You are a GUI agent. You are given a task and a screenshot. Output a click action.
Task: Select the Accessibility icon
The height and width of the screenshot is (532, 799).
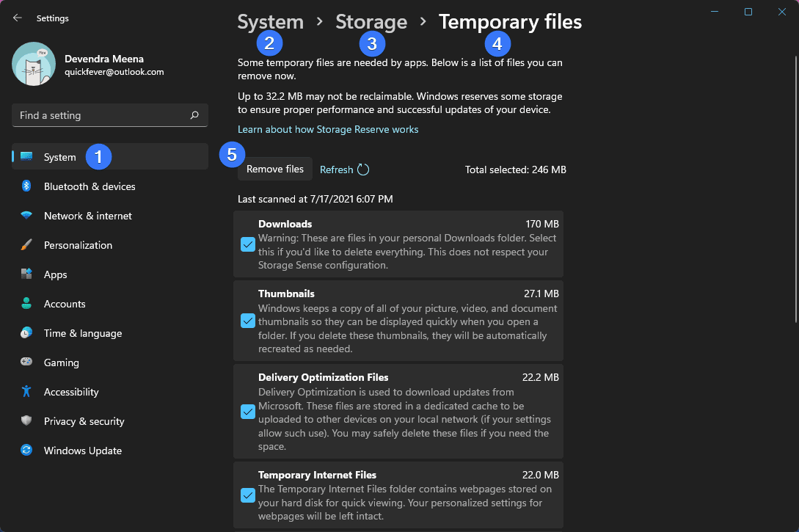click(x=25, y=392)
